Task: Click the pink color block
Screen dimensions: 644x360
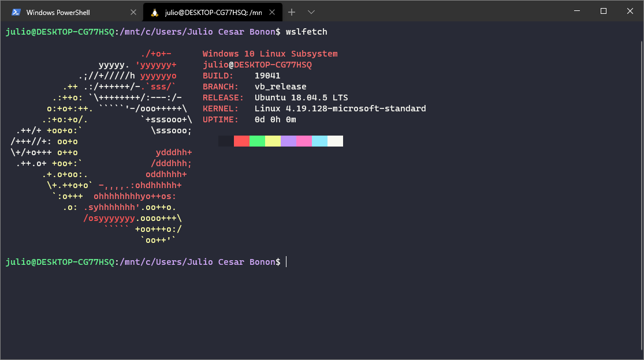Action: coord(304,141)
